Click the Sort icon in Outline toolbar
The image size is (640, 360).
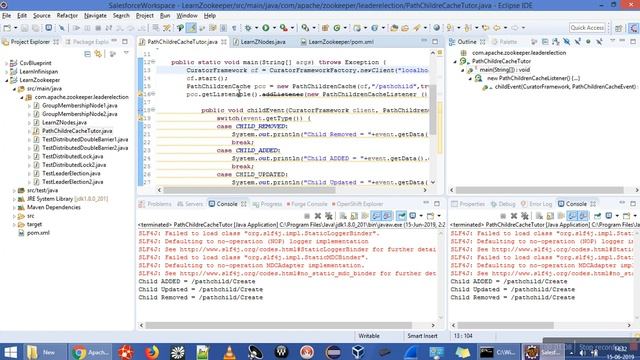coord(556,42)
